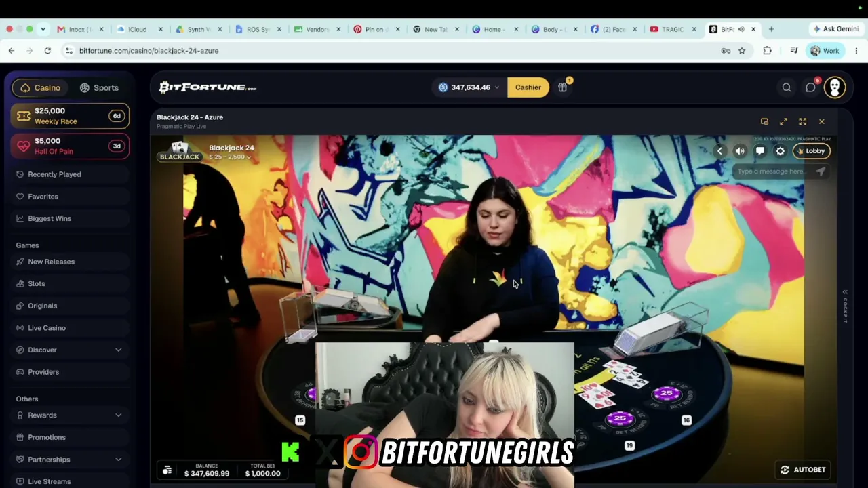Expand the cockpit side panel handle

[845, 306]
